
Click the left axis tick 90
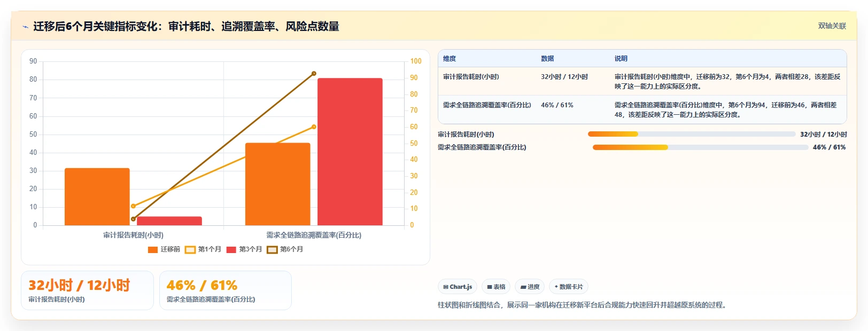pos(33,61)
